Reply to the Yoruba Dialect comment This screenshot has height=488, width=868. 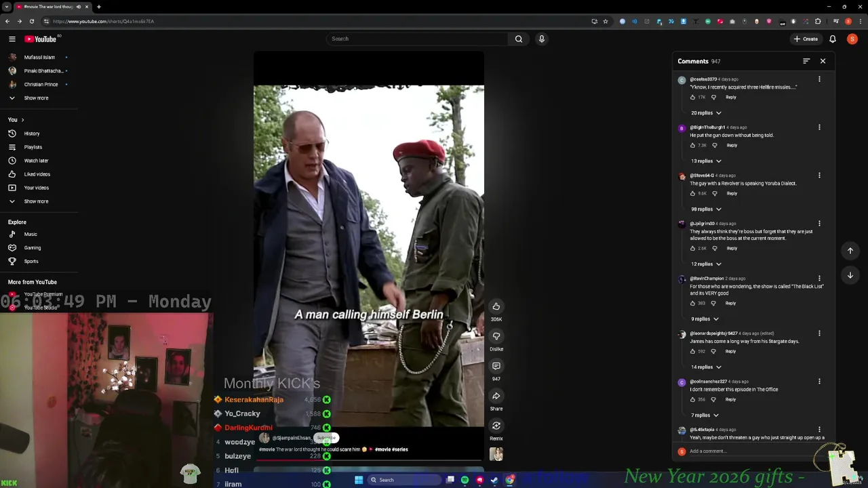point(732,193)
